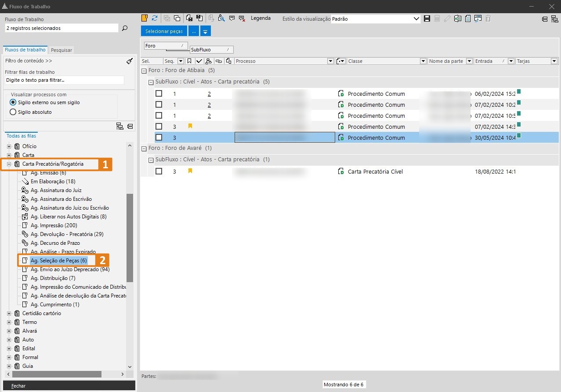
Task: Collapse the Foro de Atibaia group
Action: point(144,71)
